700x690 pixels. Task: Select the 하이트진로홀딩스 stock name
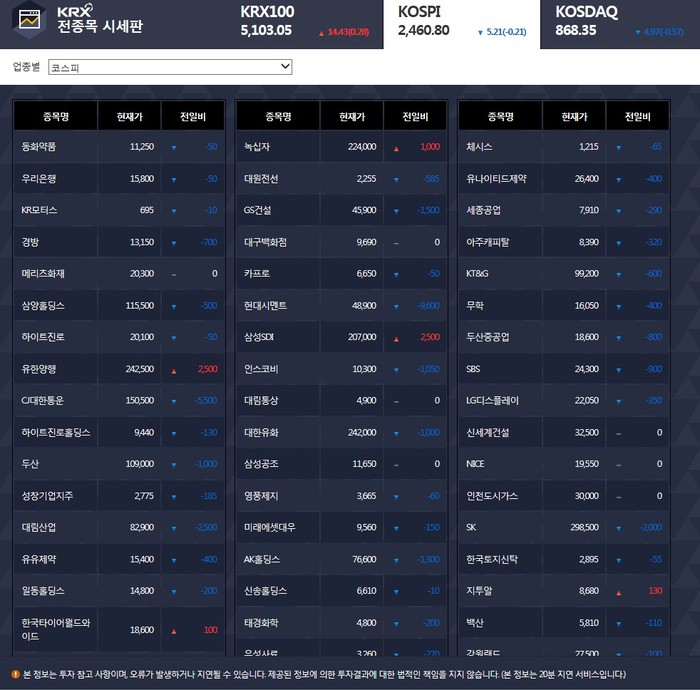pos(56,432)
